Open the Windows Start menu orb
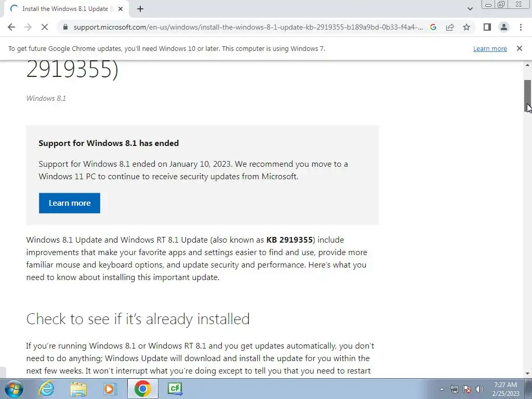532x399 pixels. (14, 389)
